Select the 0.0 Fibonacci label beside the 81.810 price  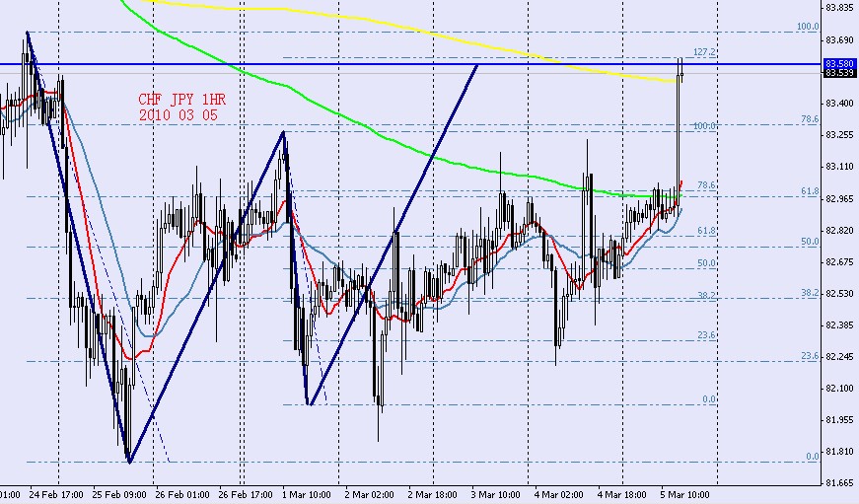813,457
